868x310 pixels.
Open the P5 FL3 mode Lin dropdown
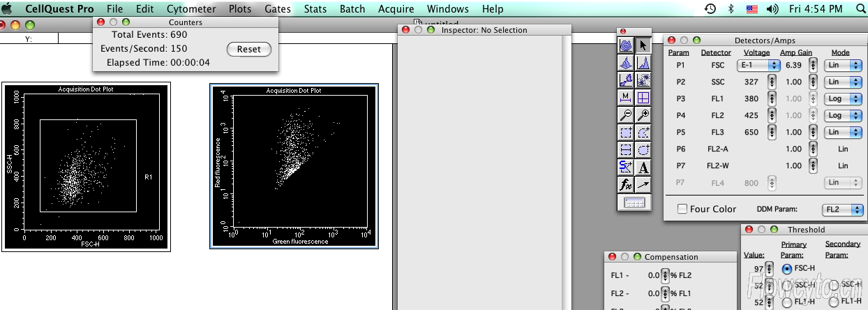844,132
